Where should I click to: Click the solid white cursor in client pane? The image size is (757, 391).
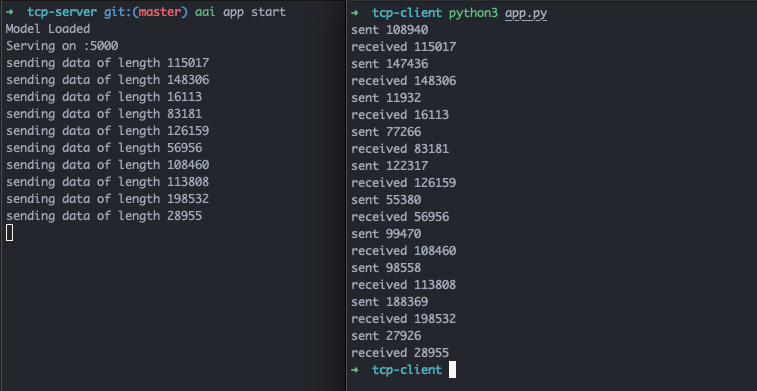(452, 370)
